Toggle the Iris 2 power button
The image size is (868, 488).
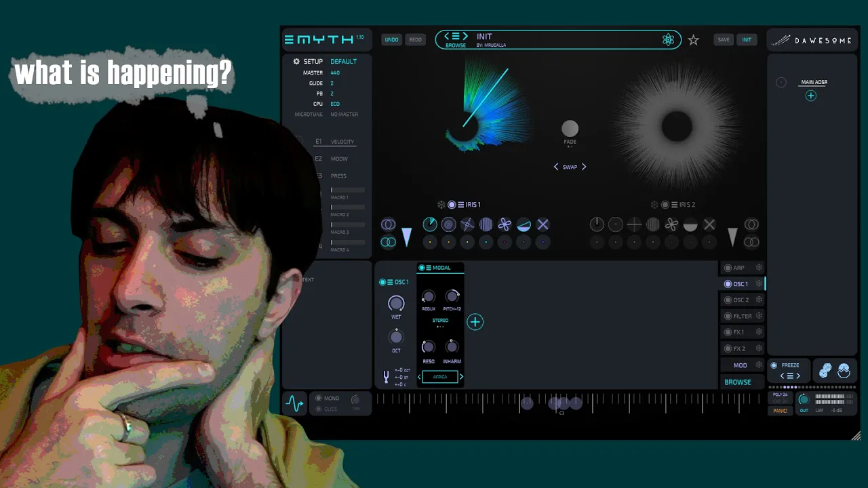click(665, 205)
